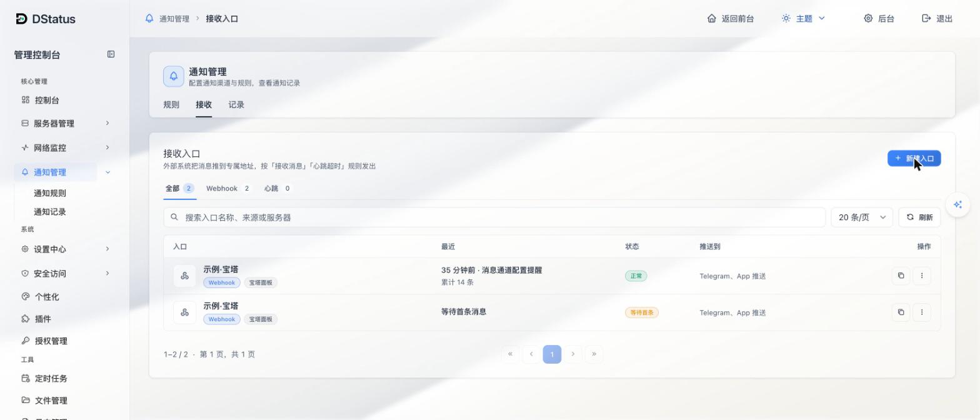
Task: Click the DStatus logo icon
Action: click(21, 19)
